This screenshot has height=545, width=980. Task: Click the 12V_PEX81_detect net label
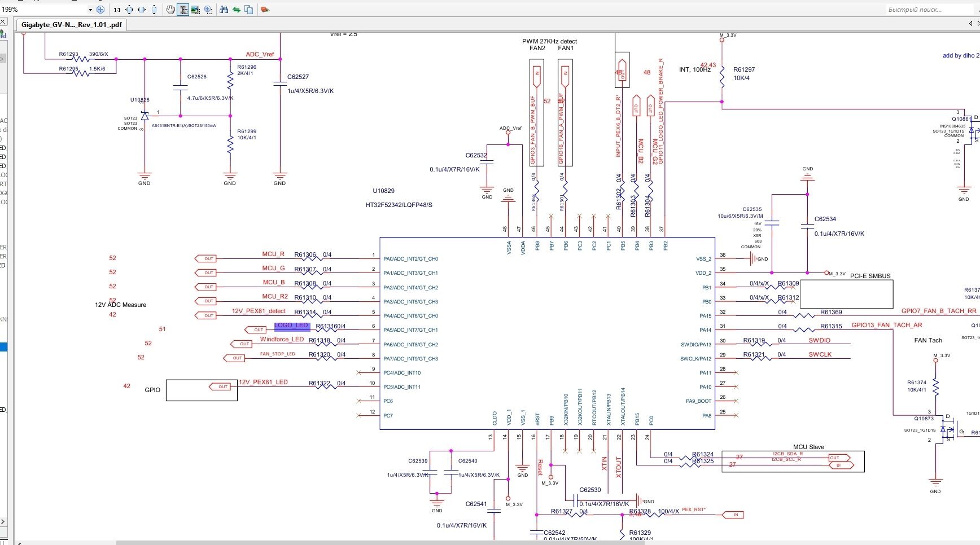point(259,311)
